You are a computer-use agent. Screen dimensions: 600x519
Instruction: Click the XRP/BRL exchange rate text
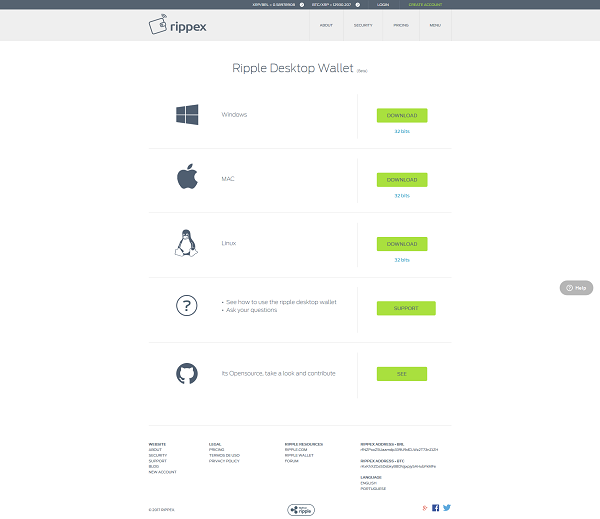[274, 5]
